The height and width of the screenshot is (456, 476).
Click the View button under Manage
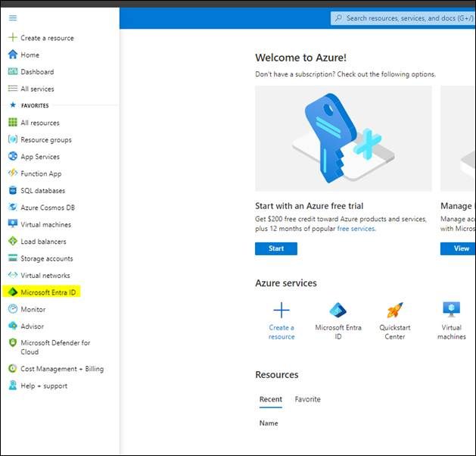point(461,248)
